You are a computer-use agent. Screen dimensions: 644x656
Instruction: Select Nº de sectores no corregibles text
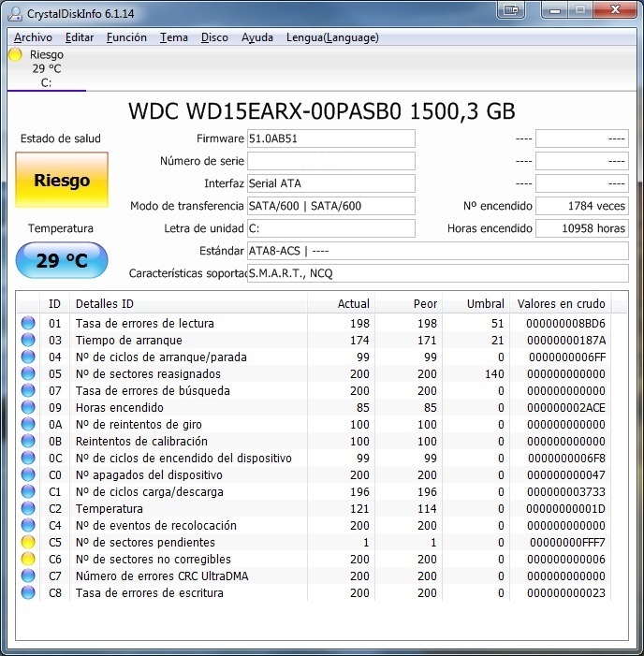coord(154,559)
